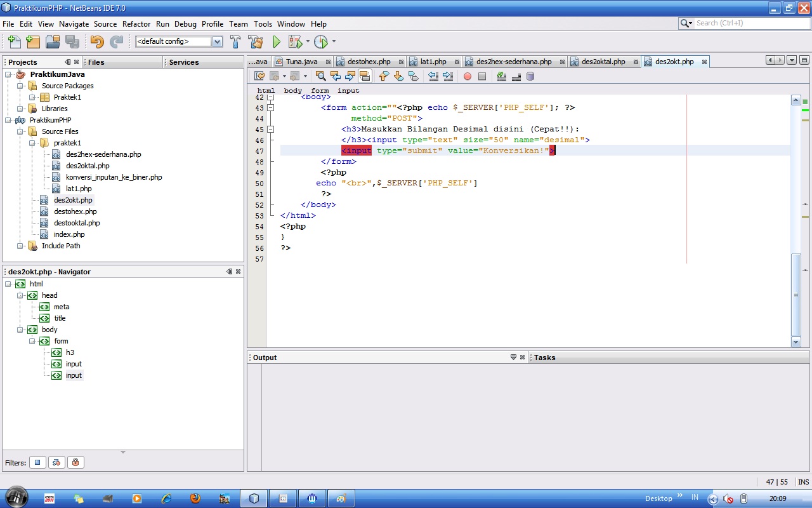Image resolution: width=812 pixels, height=508 pixels.
Task: Open the Refactor menu
Action: coord(136,24)
